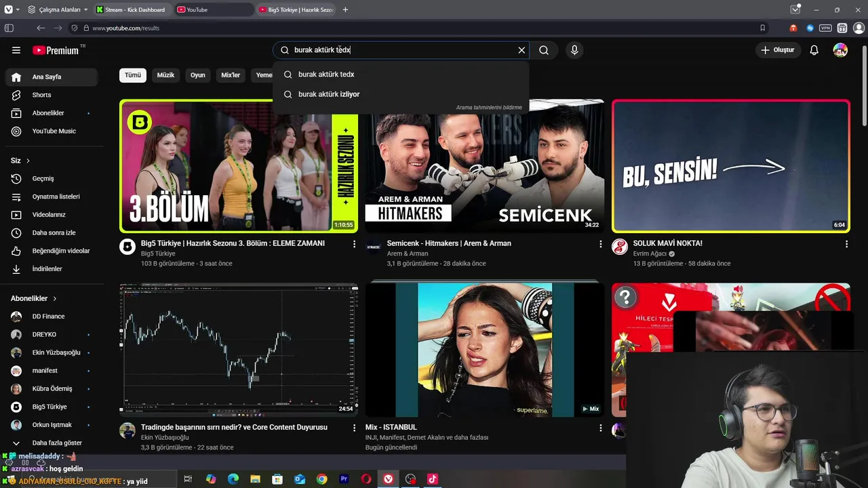
Task: Toggle the browser VPN button
Action: tap(825, 28)
